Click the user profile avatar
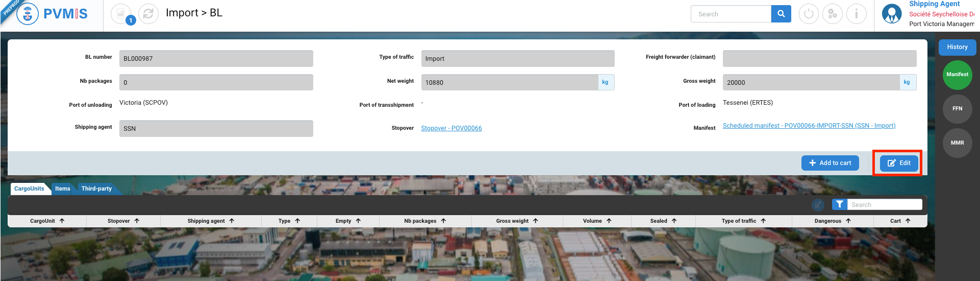Viewport: 980px width, 281px height. coord(892,14)
